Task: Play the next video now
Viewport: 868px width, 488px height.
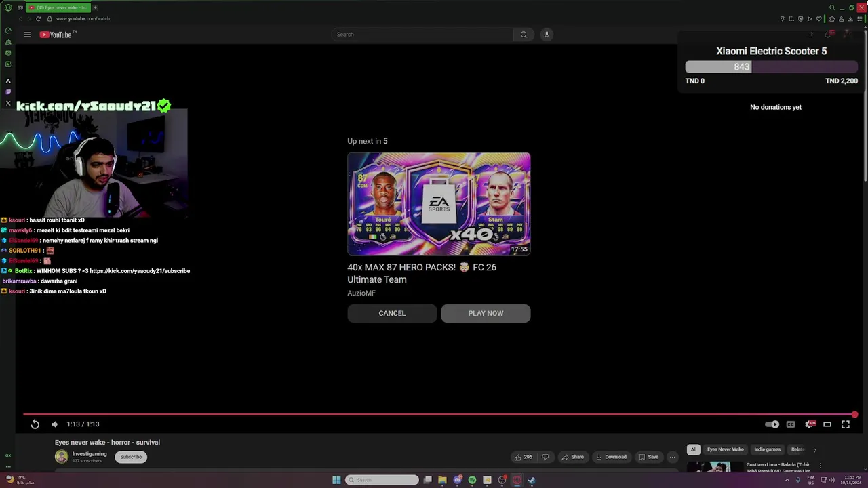Action: point(486,313)
